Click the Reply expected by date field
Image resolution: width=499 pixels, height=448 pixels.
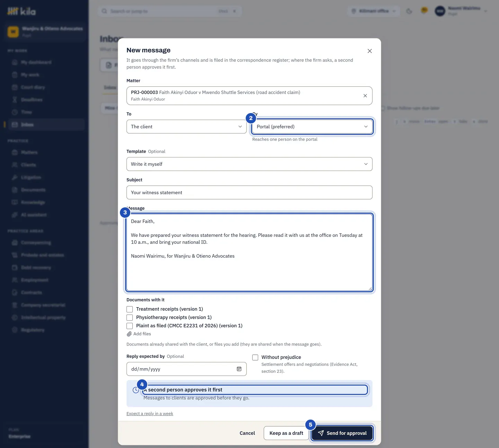[x=186, y=369]
